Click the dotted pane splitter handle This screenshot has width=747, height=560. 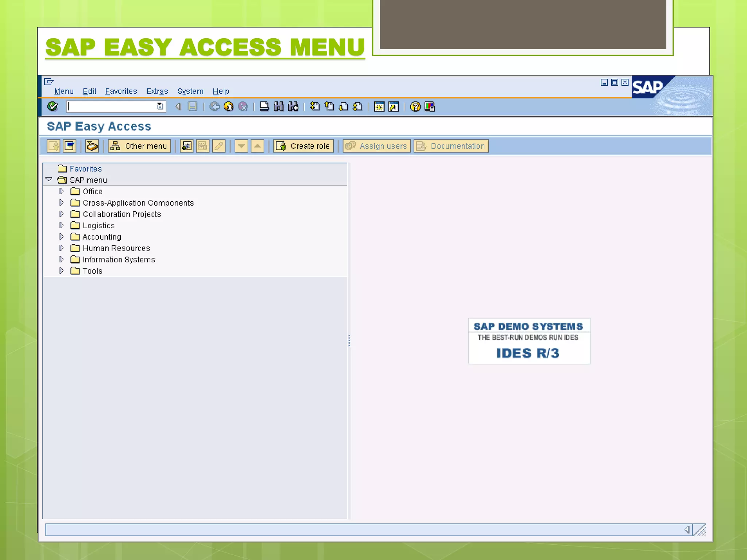click(x=349, y=341)
